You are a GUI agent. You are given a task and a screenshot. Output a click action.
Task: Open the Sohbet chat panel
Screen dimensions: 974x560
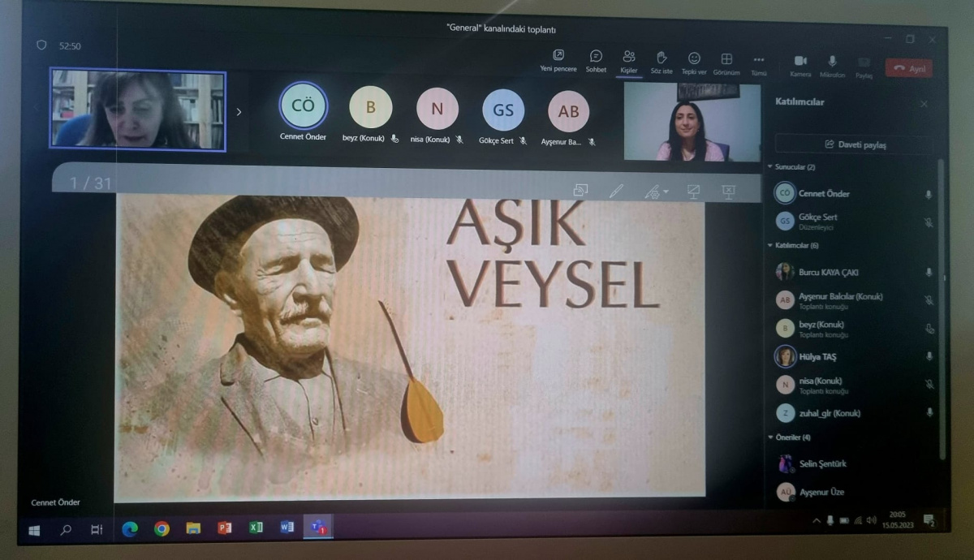pyautogui.click(x=596, y=61)
